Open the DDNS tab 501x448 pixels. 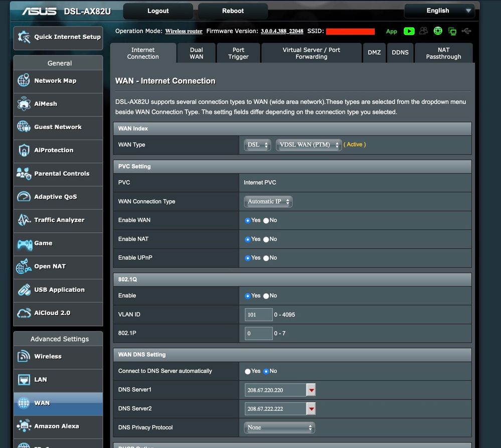pyautogui.click(x=400, y=53)
